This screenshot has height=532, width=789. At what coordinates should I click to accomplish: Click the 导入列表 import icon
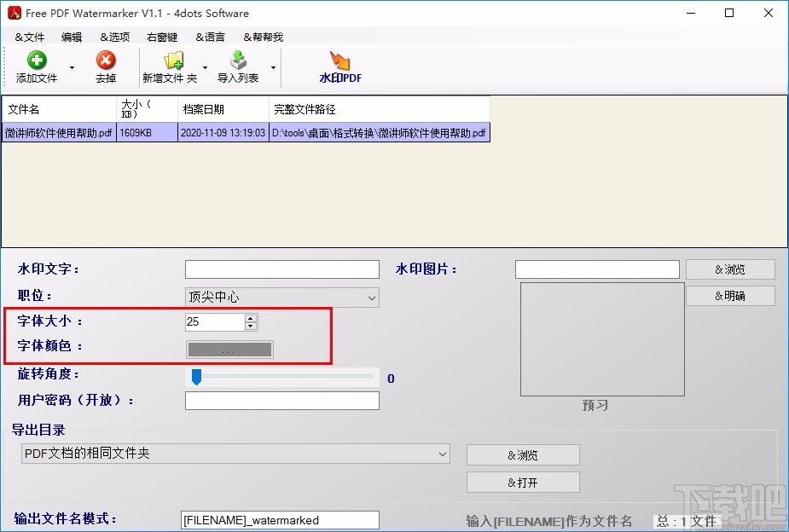(x=239, y=61)
